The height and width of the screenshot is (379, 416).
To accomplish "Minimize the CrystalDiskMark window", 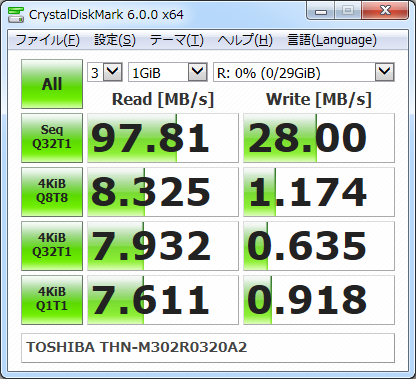I will 321,11.
